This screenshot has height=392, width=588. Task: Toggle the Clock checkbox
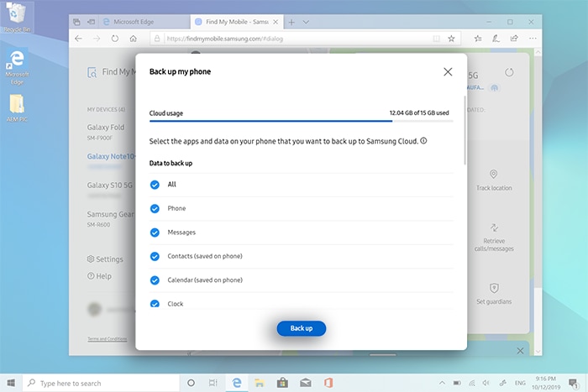pyautogui.click(x=155, y=304)
